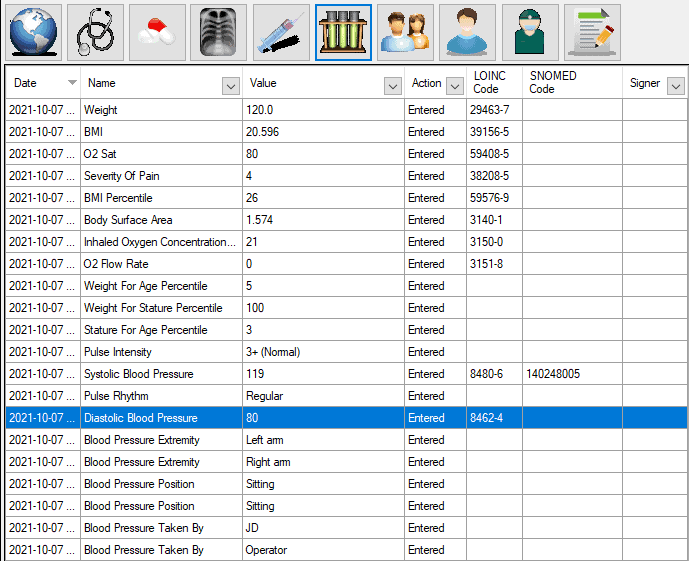689x561 pixels.
Task: Select Blood Pressure Taken By JD row
Action: pyautogui.click(x=347, y=528)
